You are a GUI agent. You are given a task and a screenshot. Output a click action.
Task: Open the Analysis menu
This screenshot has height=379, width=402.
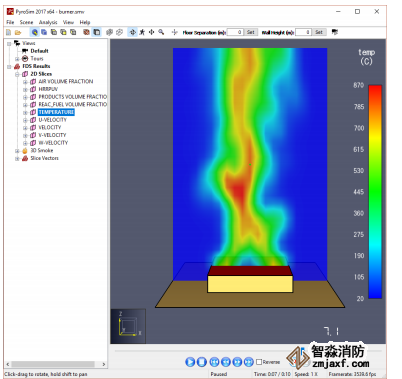click(x=48, y=22)
